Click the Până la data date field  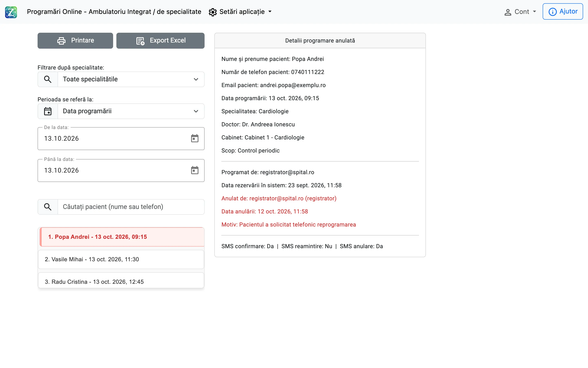pos(121,170)
